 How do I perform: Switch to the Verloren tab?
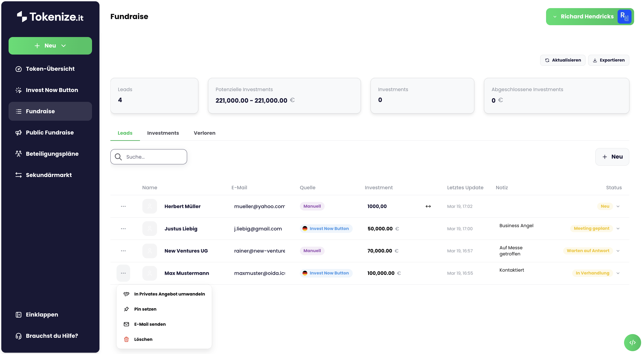point(205,133)
